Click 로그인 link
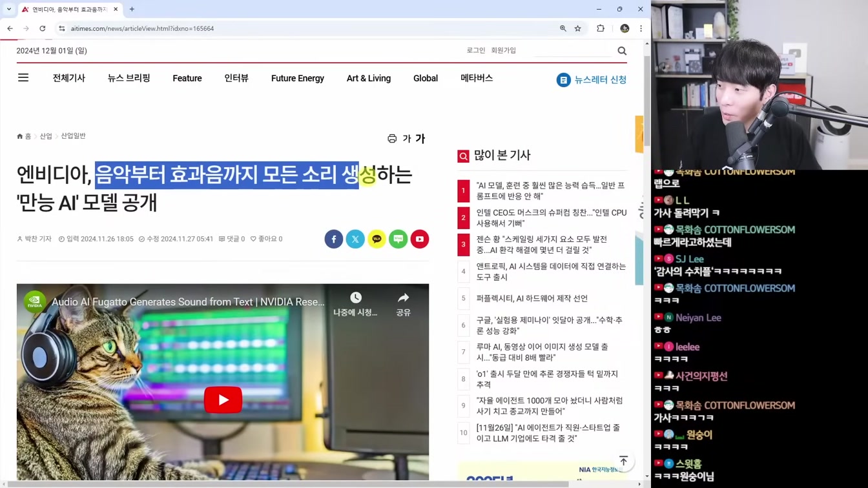The width and height of the screenshot is (868, 488). [x=476, y=50]
